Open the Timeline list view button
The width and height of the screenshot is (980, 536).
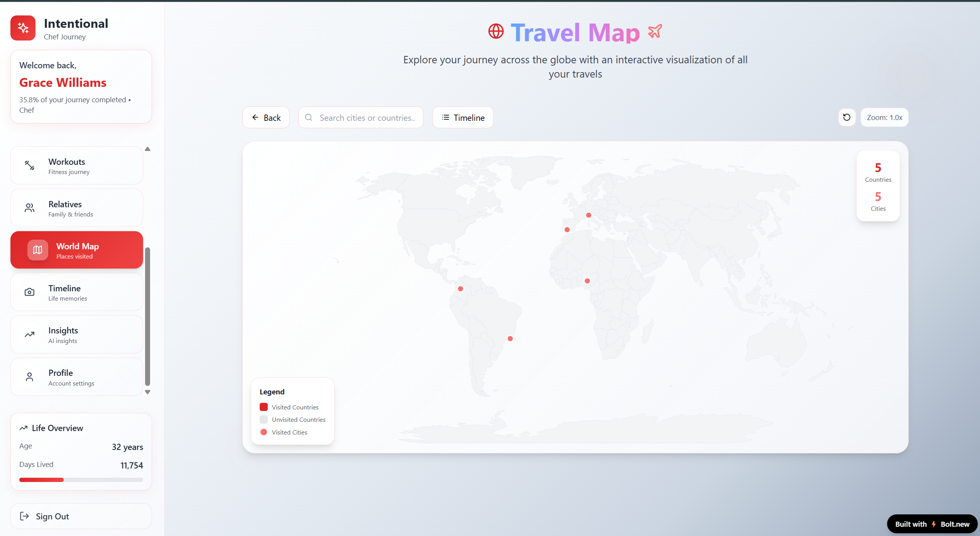coord(463,118)
